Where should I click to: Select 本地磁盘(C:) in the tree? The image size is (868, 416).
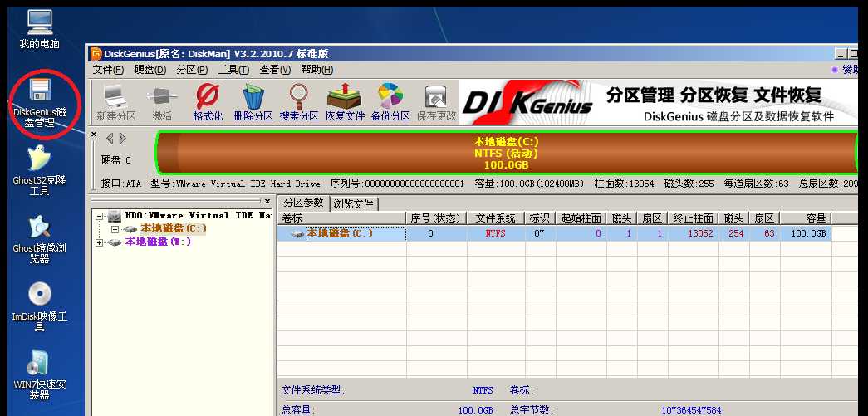173,228
